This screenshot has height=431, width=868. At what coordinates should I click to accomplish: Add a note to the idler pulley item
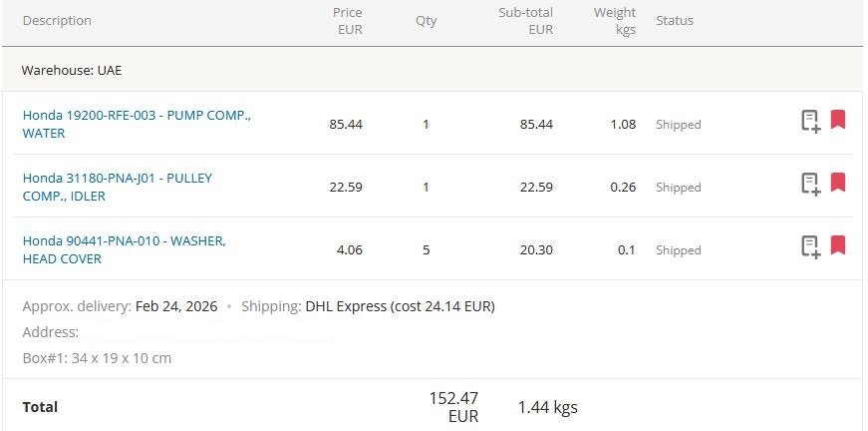811,185
